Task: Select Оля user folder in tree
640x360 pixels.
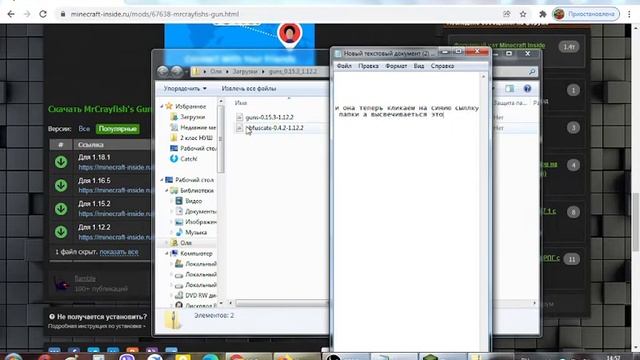Action: pos(186,243)
